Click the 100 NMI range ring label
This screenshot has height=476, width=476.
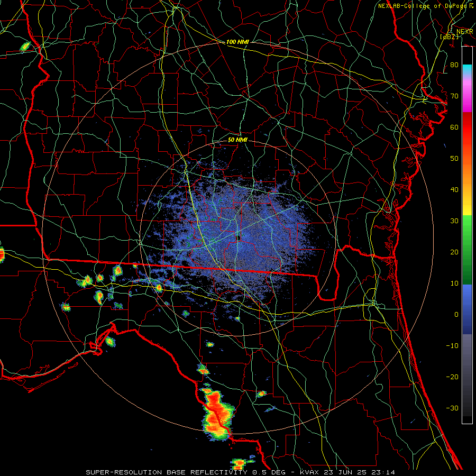click(237, 42)
